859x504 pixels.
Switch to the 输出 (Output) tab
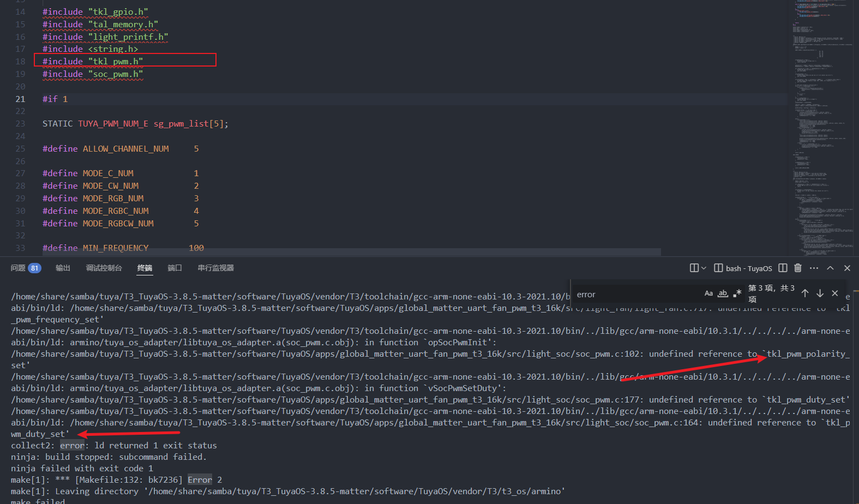click(63, 268)
